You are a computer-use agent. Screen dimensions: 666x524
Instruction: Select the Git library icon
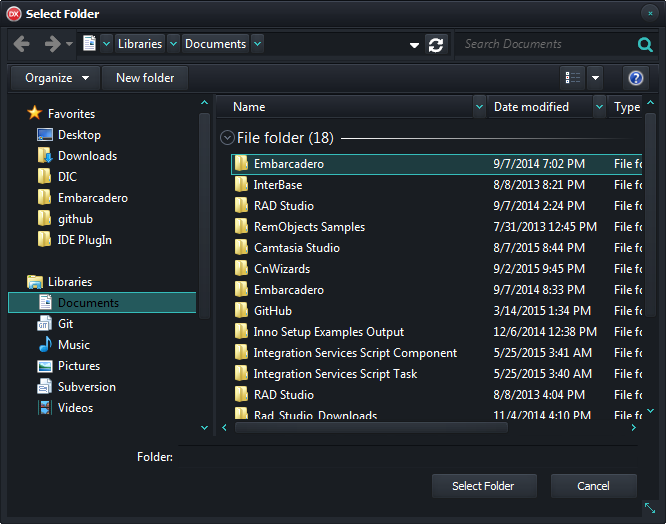pyautogui.click(x=45, y=324)
